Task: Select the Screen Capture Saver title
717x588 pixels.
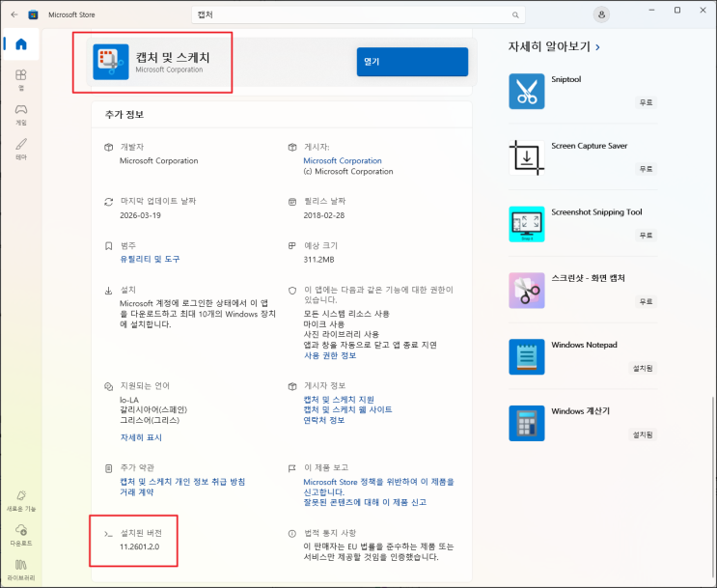Action: pos(590,146)
